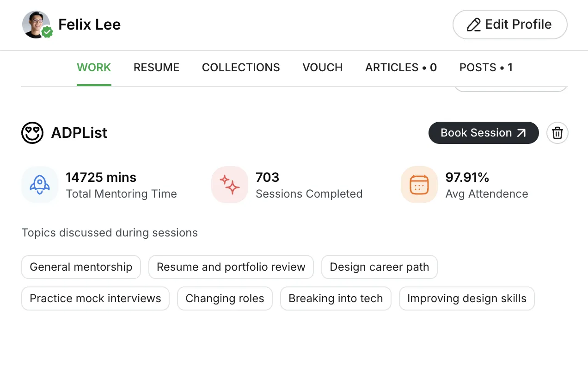Image resolution: width=588 pixels, height=373 pixels.
Task: Click the Breaking into tech topic chip
Action: pos(336,298)
